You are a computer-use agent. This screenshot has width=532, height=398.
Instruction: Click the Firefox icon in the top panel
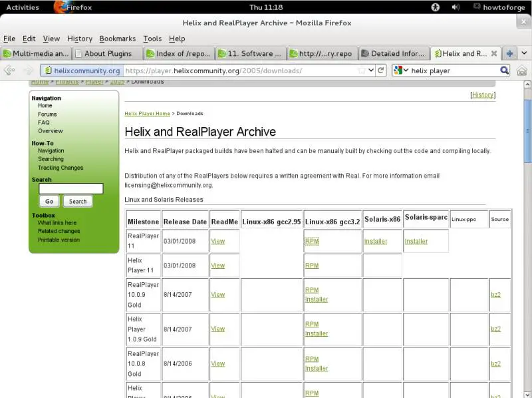click(61, 7)
